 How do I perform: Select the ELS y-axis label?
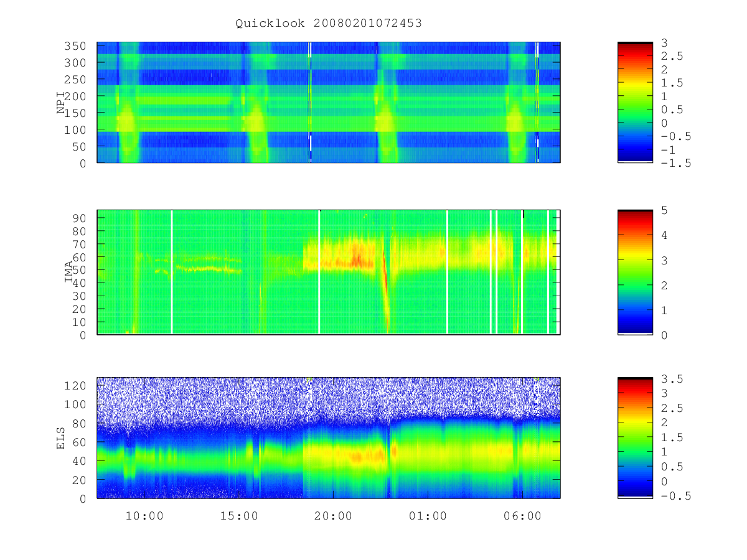[x=61, y=438]
